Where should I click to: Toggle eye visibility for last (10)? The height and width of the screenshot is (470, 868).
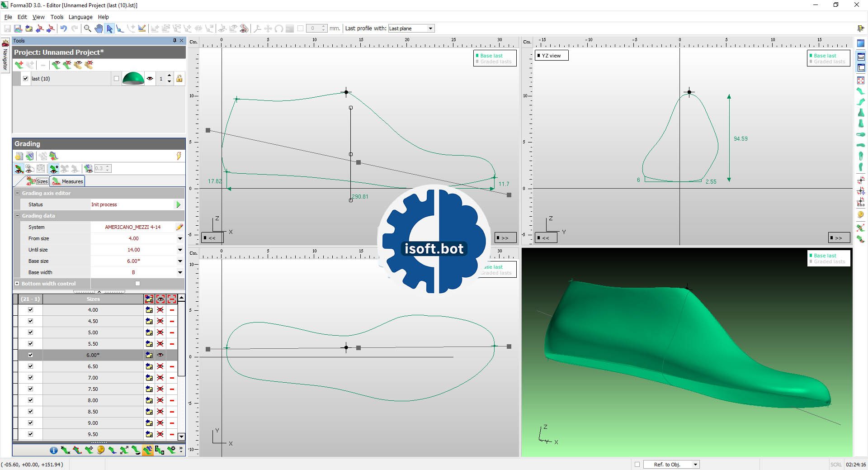[x=150, y=79]
